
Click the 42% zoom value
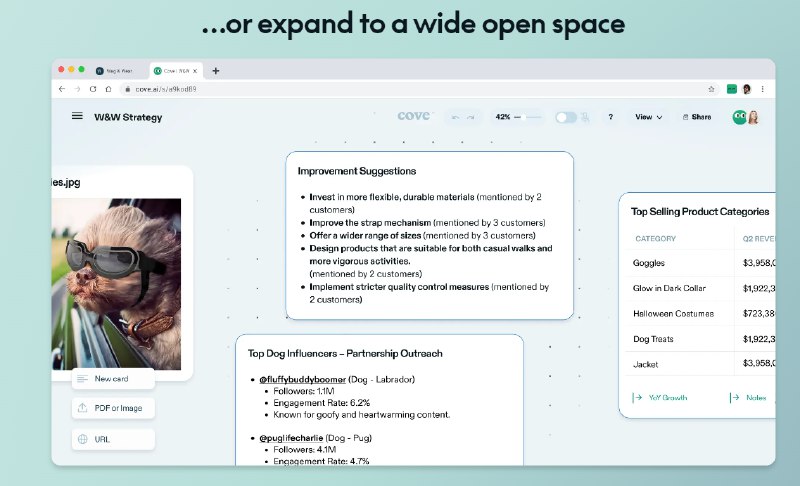503,117
